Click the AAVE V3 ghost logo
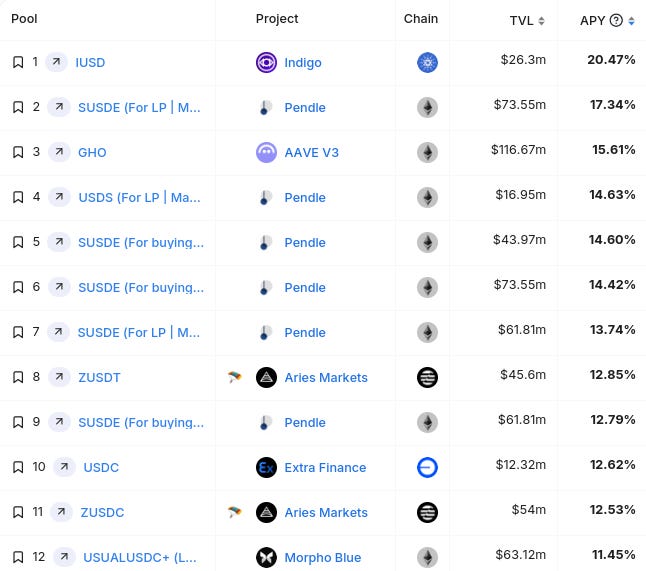 tap(266, 152)
